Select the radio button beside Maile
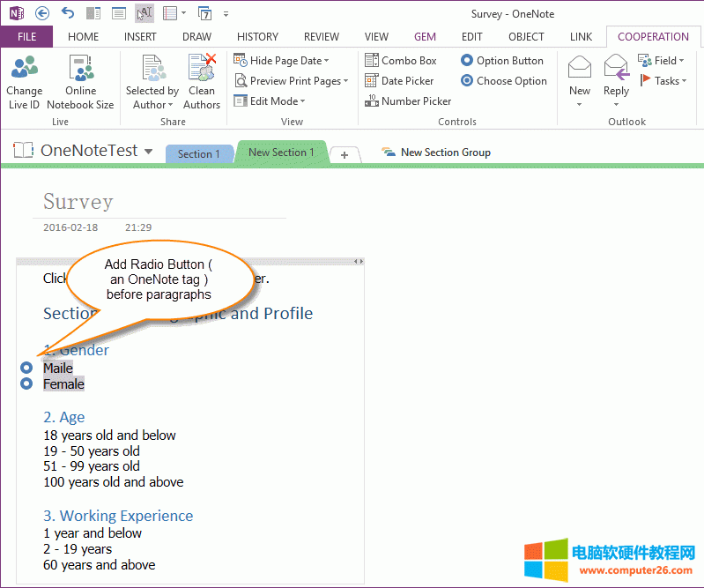 click(26, 368)
